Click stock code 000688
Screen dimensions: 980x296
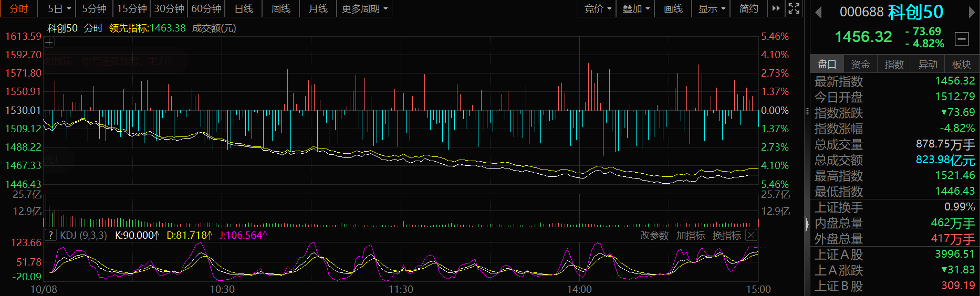[861, 12]
